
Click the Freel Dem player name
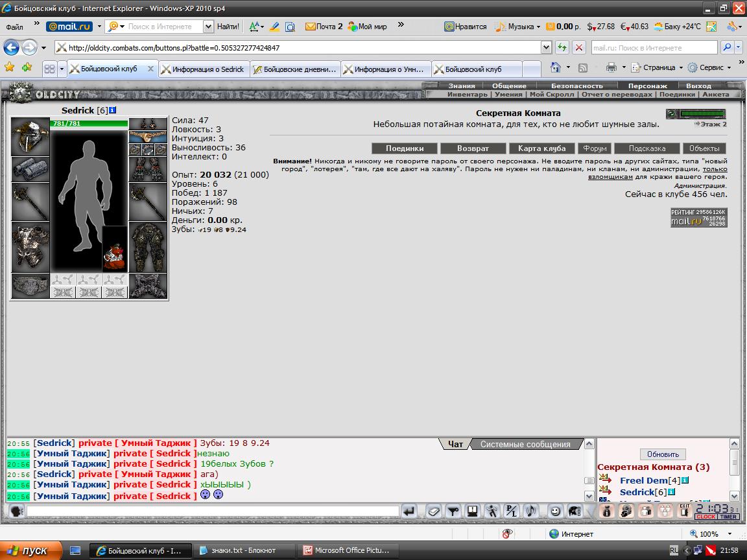pos(644,480)
